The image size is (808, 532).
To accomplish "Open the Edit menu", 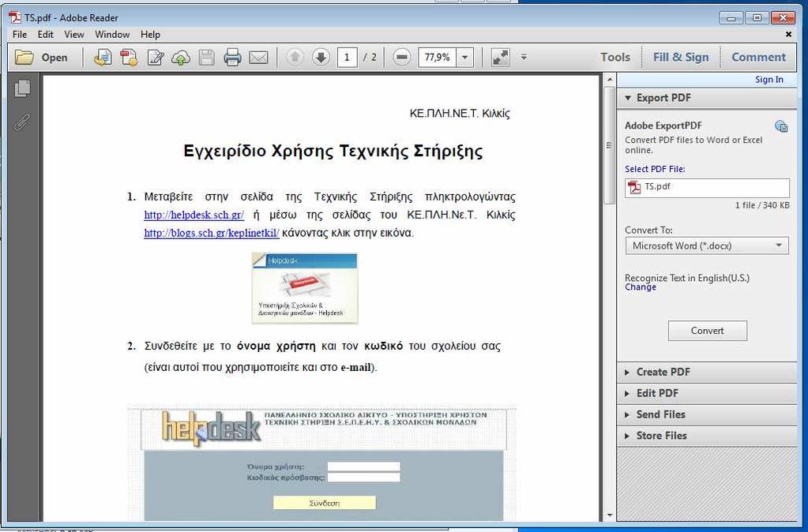I will click(45, 35).
